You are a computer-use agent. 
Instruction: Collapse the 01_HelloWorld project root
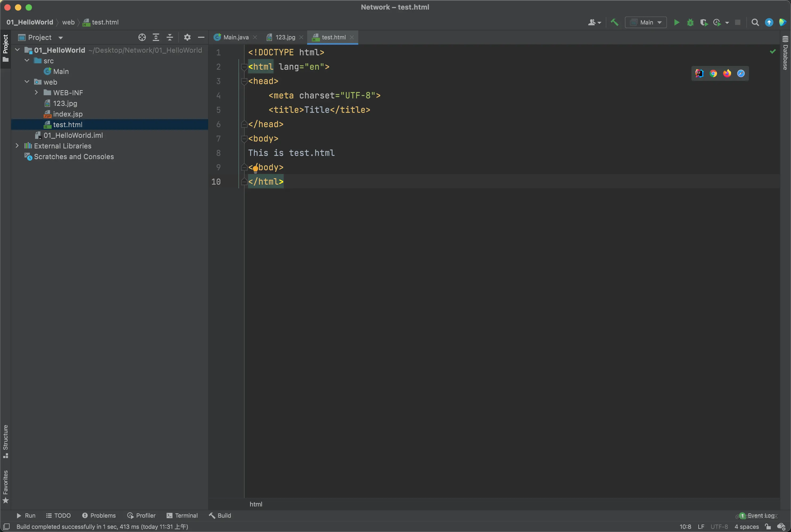17,50
